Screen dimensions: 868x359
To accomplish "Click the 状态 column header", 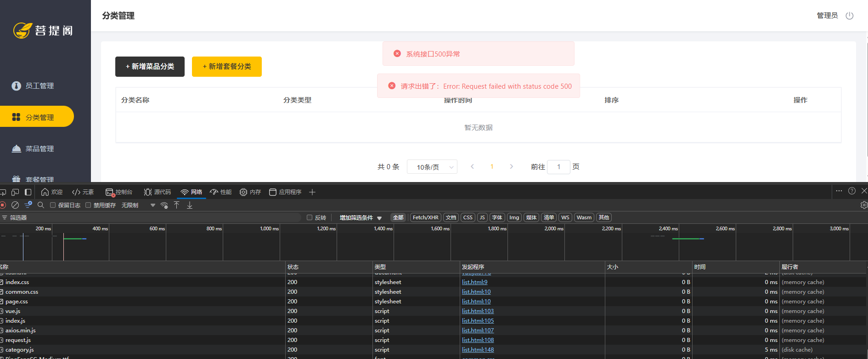I will coord(329,267).
